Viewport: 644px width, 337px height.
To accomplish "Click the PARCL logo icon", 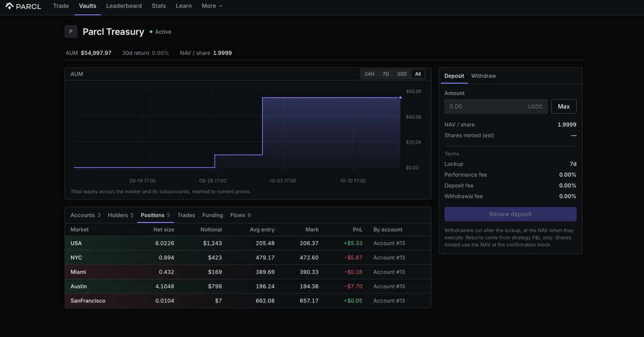I will click(x=9, y=6).
